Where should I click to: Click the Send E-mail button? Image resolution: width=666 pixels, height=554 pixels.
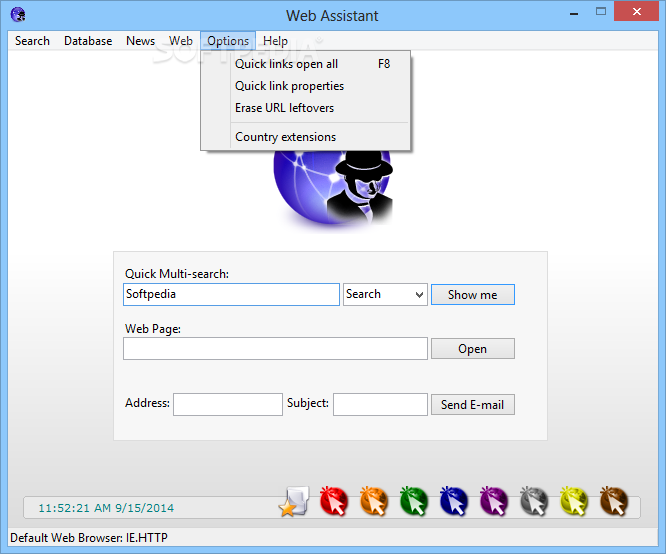click(473, 404)
